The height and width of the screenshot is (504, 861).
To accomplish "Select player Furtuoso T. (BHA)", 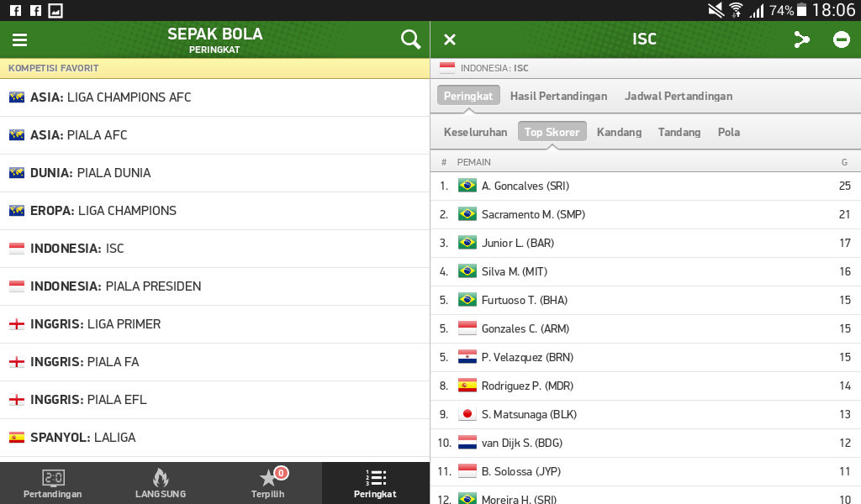I will click(646, 300).
